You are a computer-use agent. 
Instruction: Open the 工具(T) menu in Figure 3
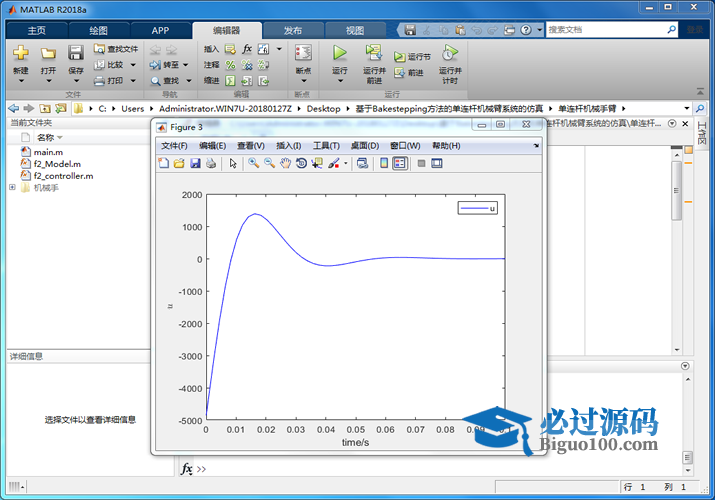coord(326,146)
